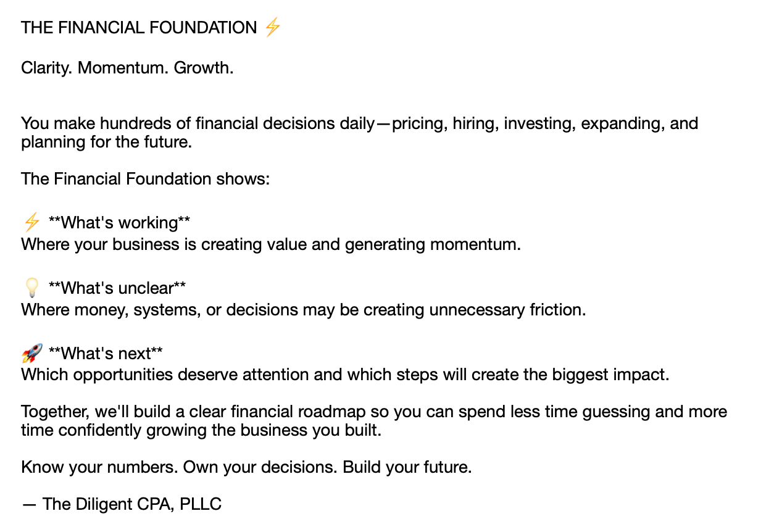
Task: Click the lightning bolt before What's working
Action: point(31,222)
